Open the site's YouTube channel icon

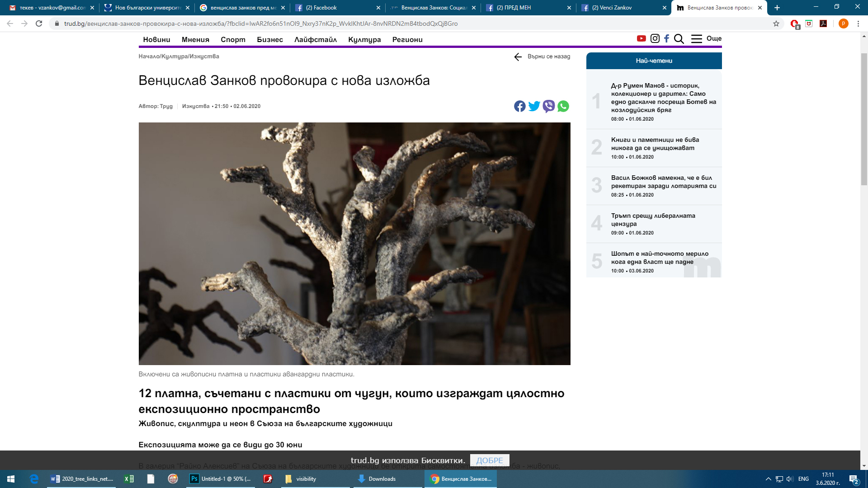641,38
